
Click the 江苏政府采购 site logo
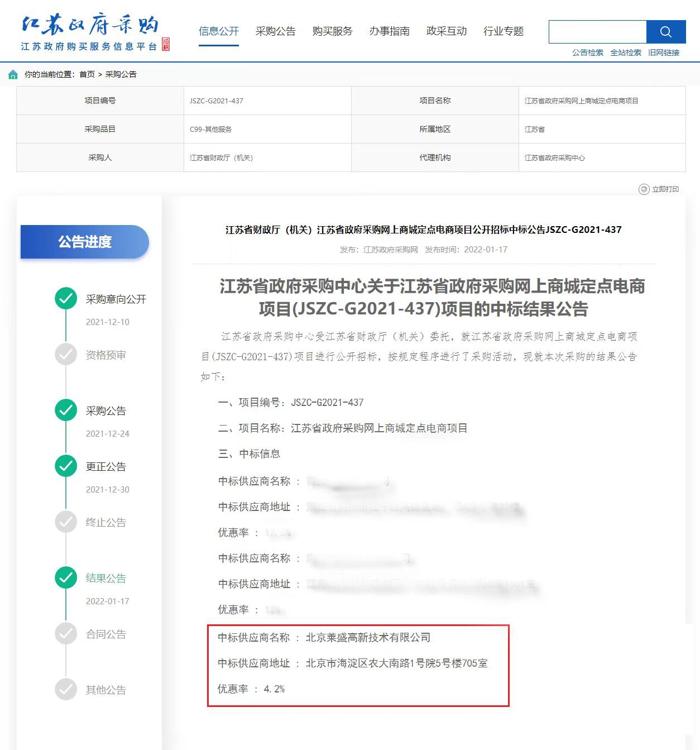pyautogui.click(x=95, y=34)
